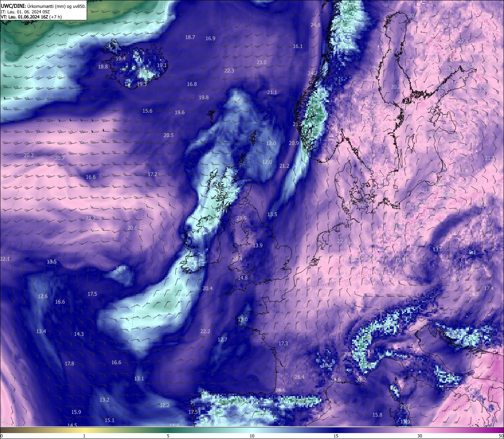Viewport: 504px width, 439px height.
Task: Click the 50 tick on the colour scale
Action: coord(501,436)
